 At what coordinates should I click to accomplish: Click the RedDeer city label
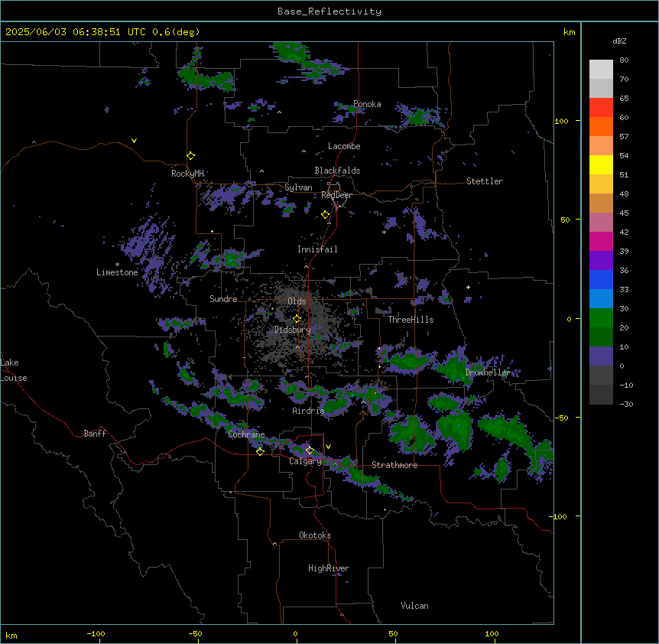click(336, 195)
